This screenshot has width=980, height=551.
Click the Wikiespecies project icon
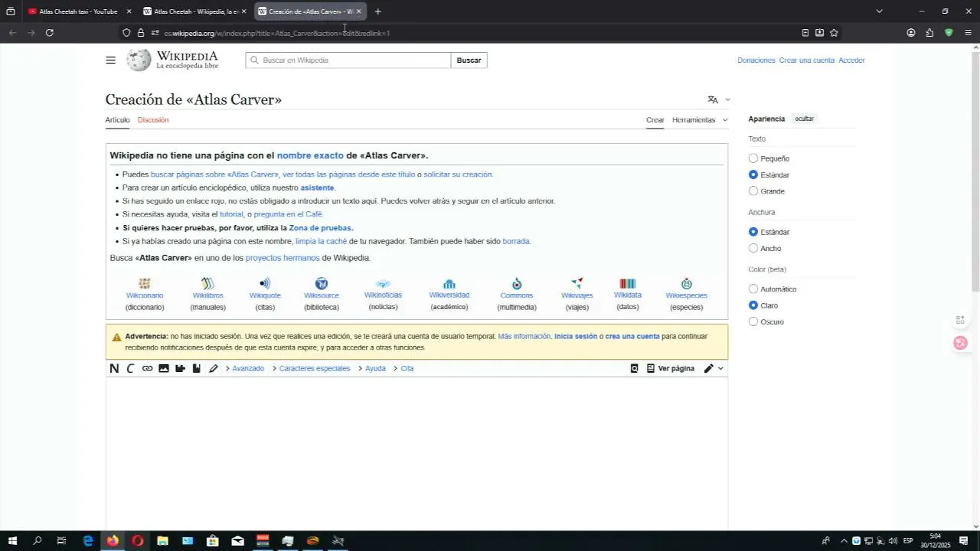[x=687, y=284]
